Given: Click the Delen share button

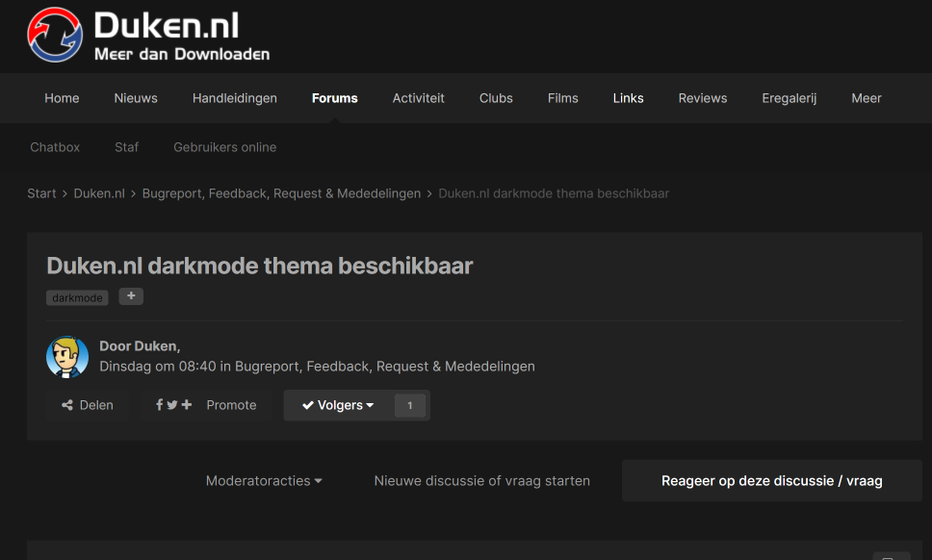Looking at the screenshot, I should (x=88, y=405).
